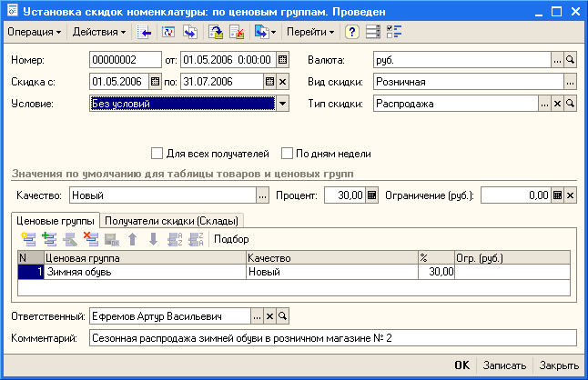Image resolution: width=588 pixels, height=380 pixels.
Task: Click the magnifier icon next to Валюта field
Action: click(x=571, y=60)
